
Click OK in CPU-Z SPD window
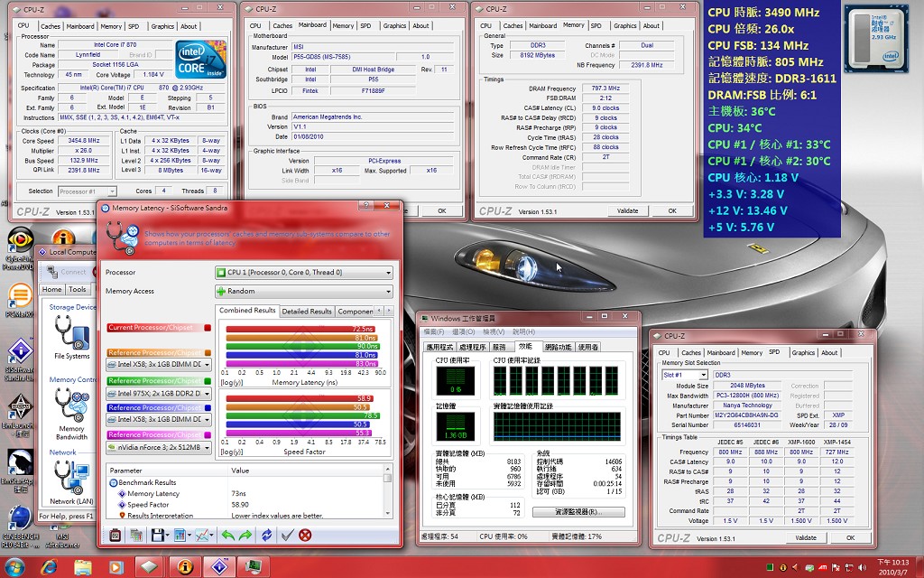[850, 538]
